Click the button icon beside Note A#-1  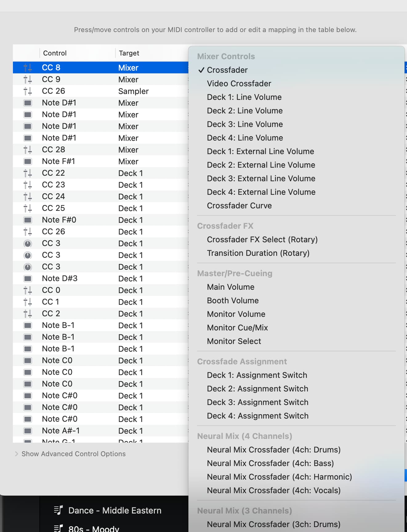[x=28, y=431]
